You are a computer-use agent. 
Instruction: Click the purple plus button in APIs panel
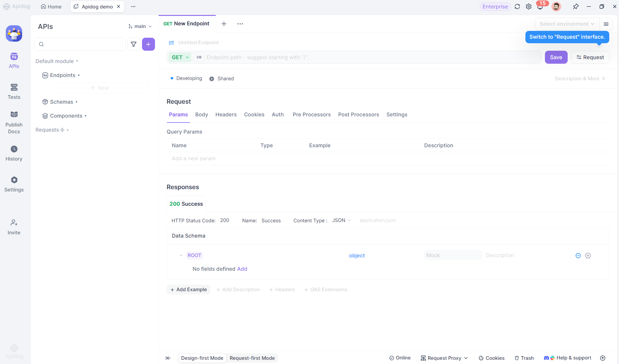tap(148, 44)
